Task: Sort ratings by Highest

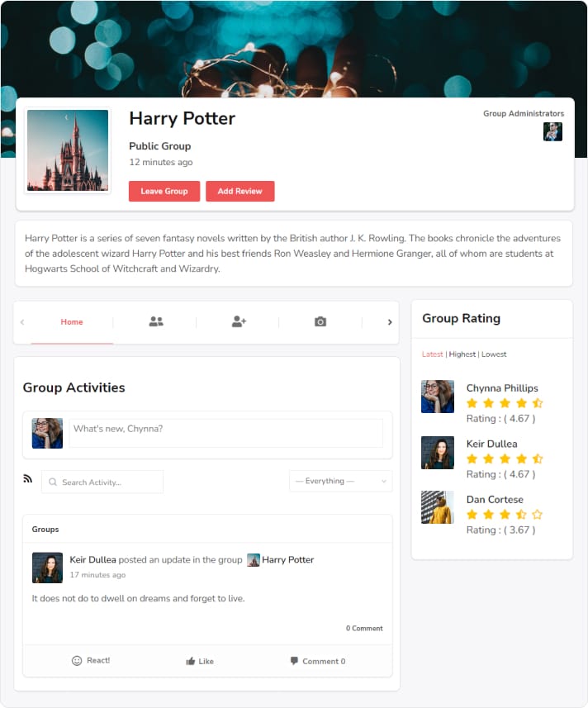Action: pos(462,354)
